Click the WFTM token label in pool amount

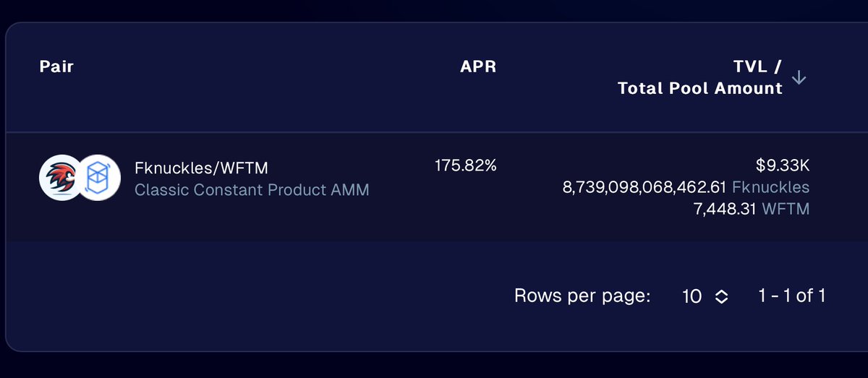pyautogui.click(x=786, y=209)
